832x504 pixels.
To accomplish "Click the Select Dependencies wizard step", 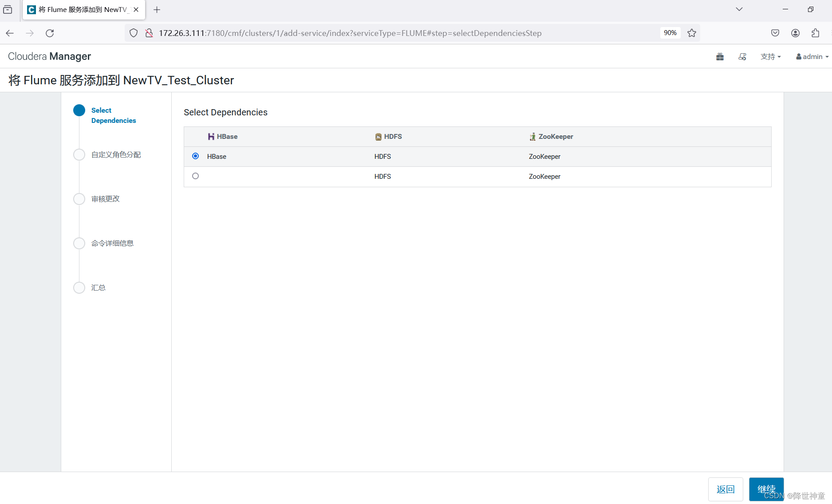I will click(x=114, y=115).
